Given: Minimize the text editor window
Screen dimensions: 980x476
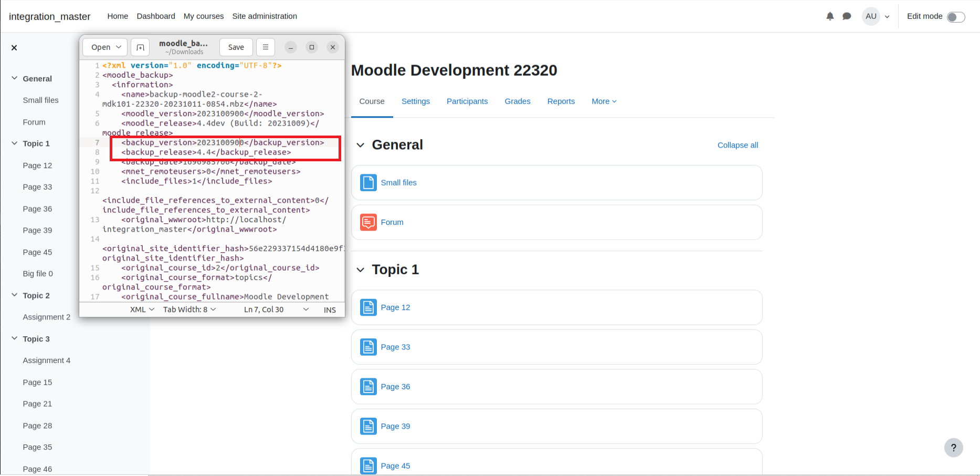Looking at the screenshot, I should (291, 47).
